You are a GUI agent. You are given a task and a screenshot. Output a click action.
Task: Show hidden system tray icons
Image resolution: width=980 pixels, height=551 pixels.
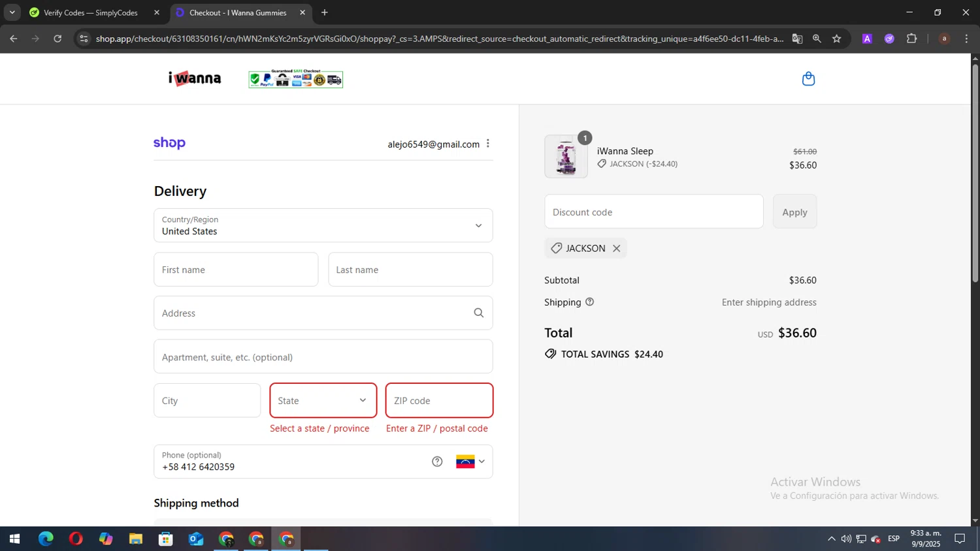point(831,539)
